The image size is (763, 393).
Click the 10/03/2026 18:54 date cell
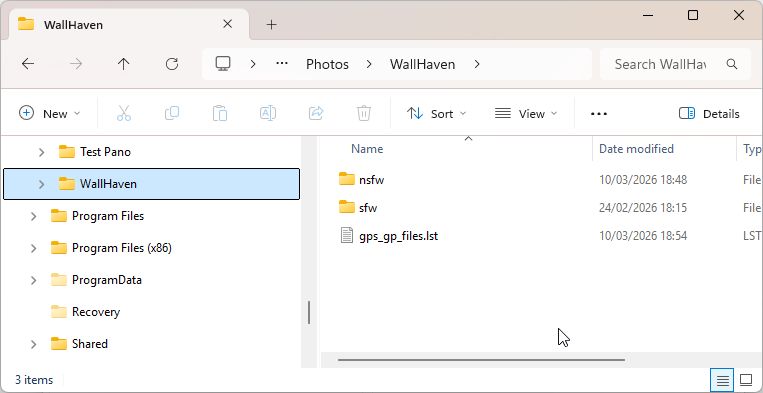coord(643,236)
